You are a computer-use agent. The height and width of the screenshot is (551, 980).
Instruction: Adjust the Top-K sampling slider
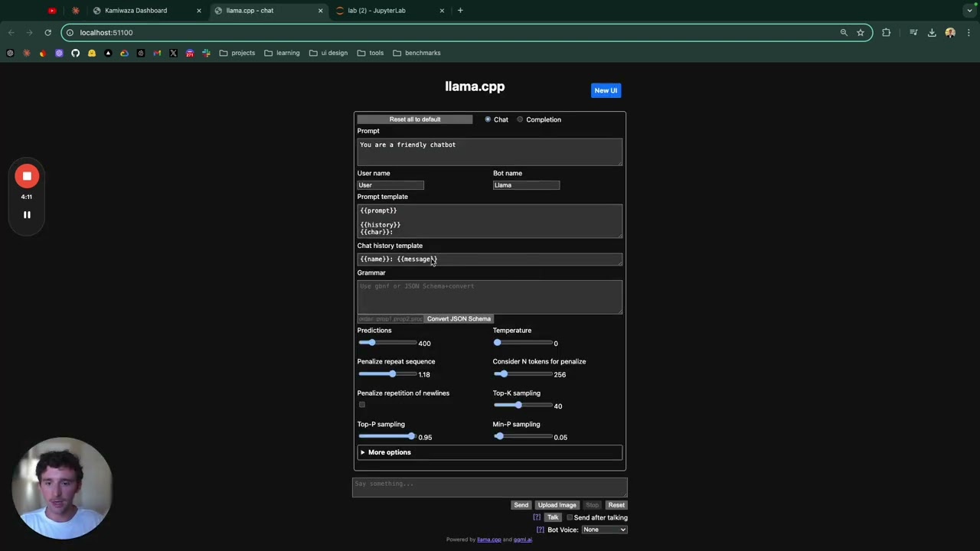pyautogui.click(x=523, y=406)
